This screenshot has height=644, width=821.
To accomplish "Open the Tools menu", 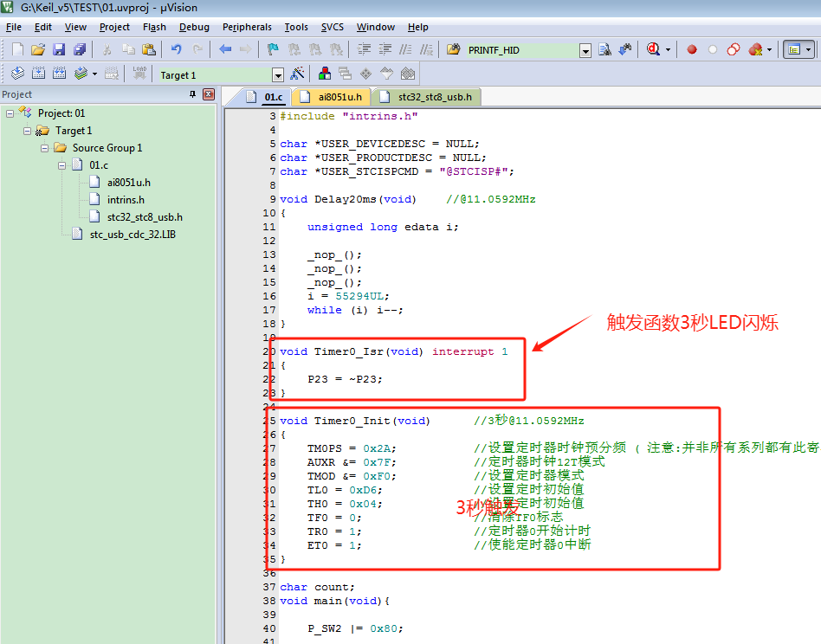I will click(x=296, y=27).
